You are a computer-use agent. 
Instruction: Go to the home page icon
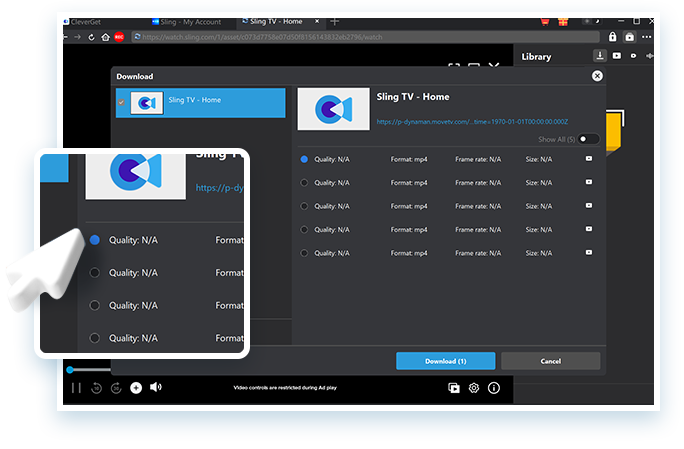[105, 37]
